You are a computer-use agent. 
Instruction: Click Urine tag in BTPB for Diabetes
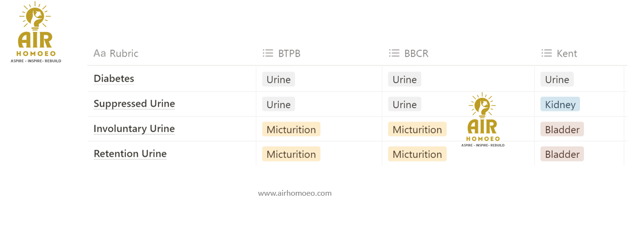coord(278,80)
